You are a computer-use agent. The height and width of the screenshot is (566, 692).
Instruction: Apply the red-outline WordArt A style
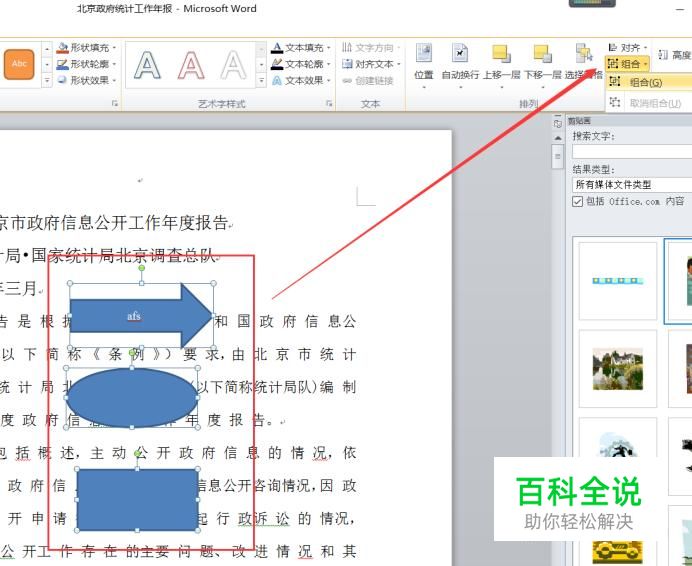[x=191, y=65]
